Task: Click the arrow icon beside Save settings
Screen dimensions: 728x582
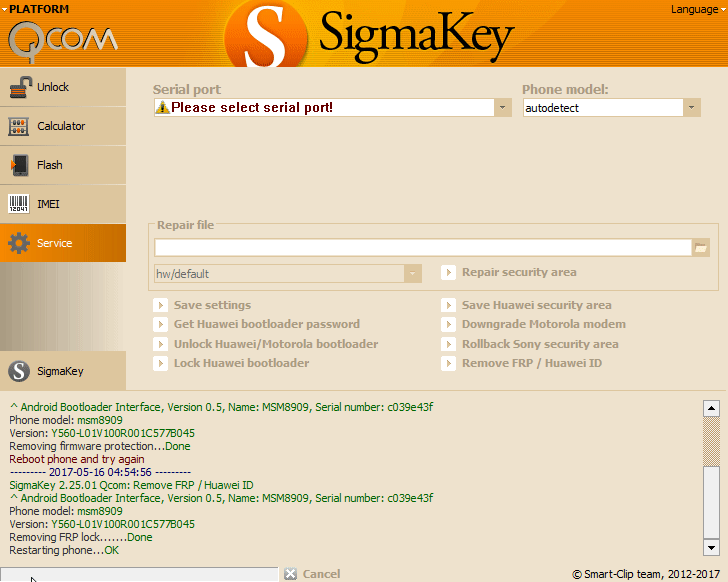Action: click(x=160, y=305)
